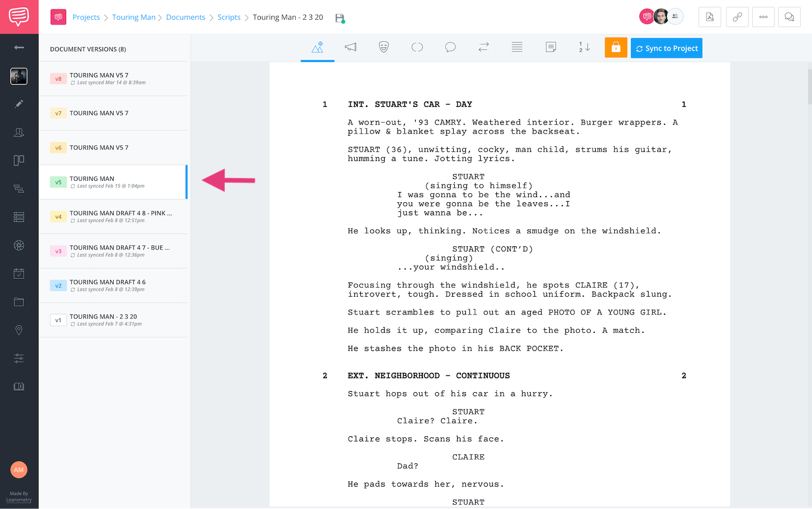Open the messages chat icon
The height and width of the screenshot is (509, 812).
pos(789,17)
